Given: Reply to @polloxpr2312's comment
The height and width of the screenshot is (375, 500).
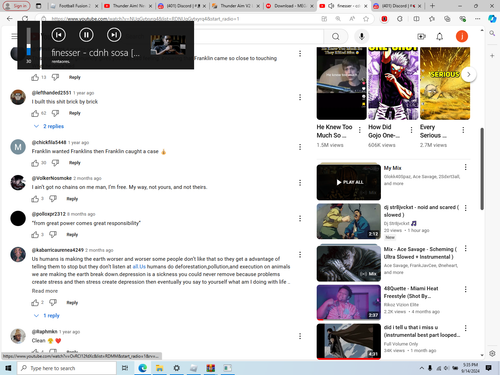Looking at the screenshot, I should (72, 234).
